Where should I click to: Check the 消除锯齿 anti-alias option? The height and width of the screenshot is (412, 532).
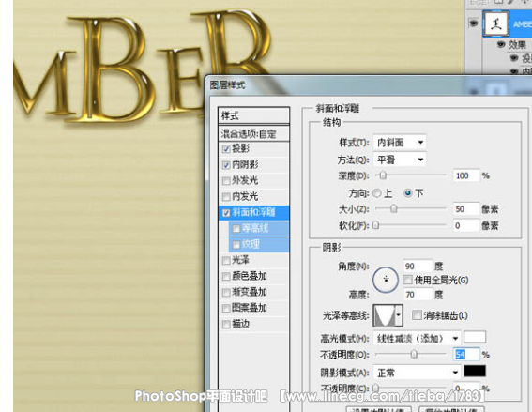pos(417,315)
